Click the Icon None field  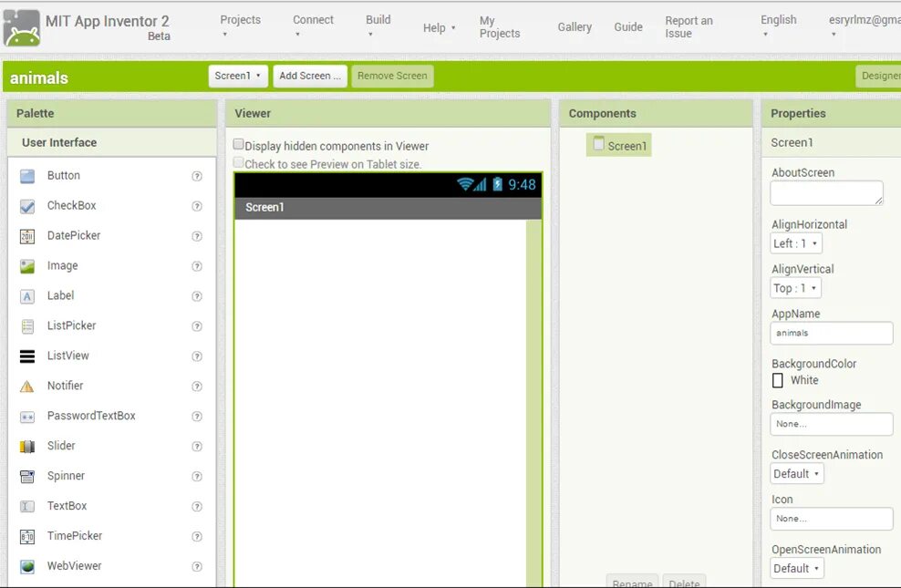[x=831, y=519]
